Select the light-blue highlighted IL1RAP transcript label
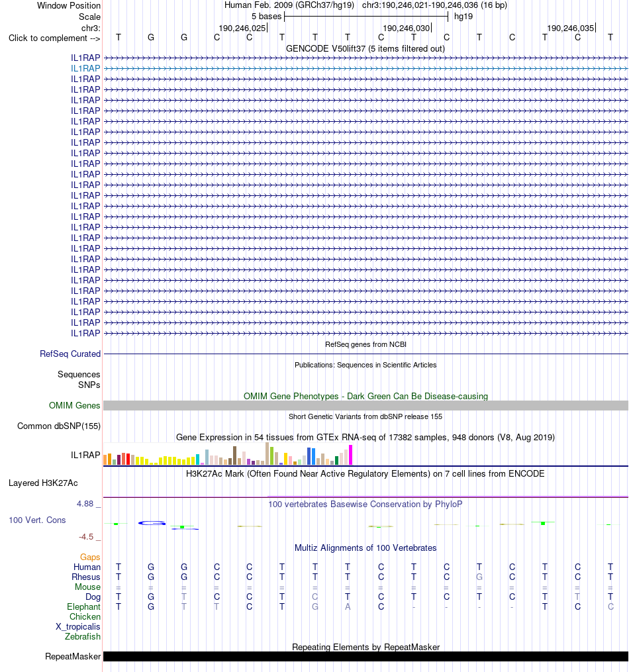This screenshot has width=629, height=672. [x=85, y=68]
